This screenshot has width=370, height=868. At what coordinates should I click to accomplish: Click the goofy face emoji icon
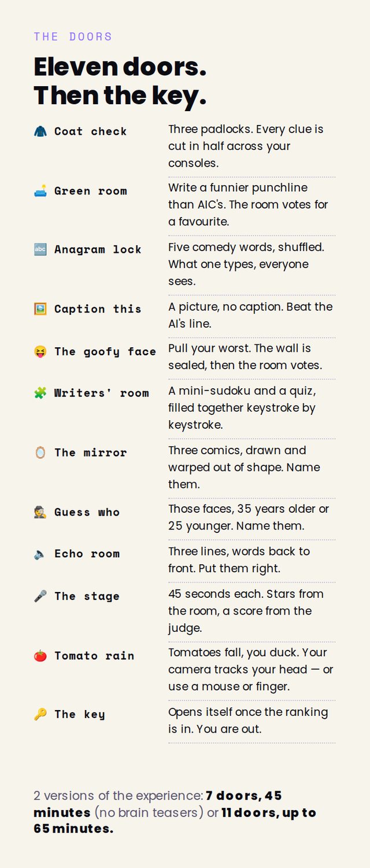coord(40,351)
